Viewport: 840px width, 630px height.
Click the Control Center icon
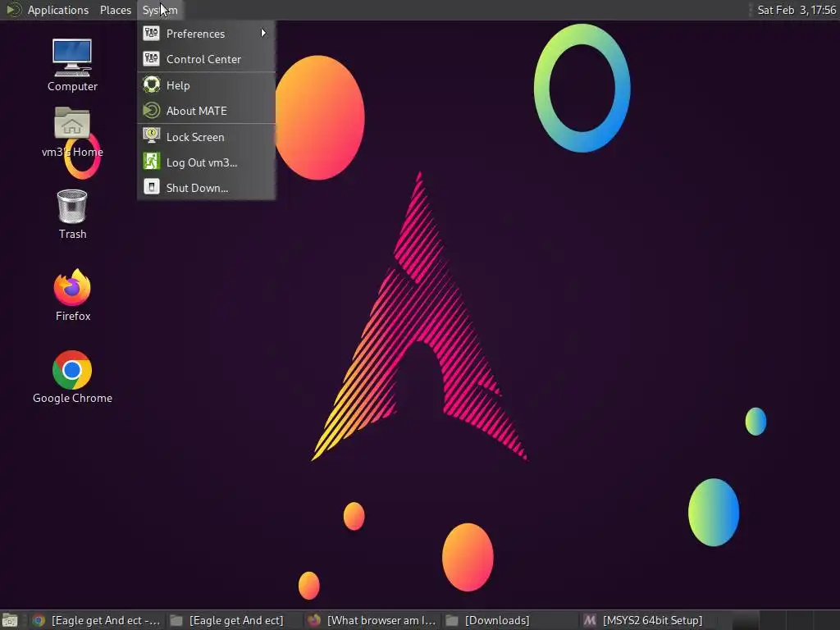click(x=152, y=58)
